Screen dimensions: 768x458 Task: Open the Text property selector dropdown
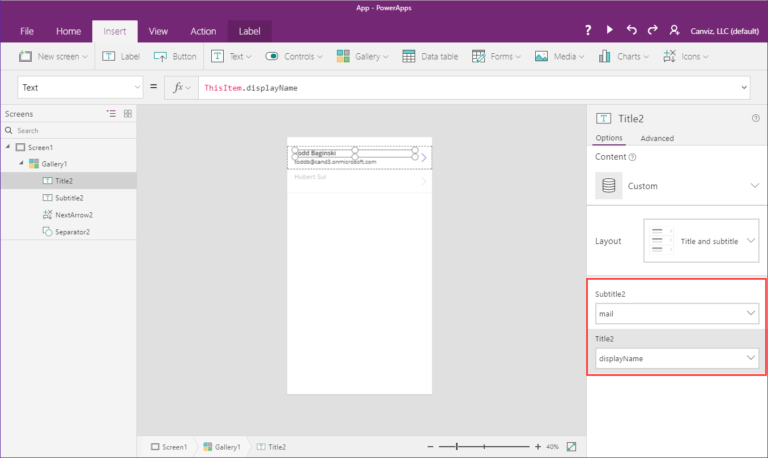pyautogui.click(x=80, y=88)
